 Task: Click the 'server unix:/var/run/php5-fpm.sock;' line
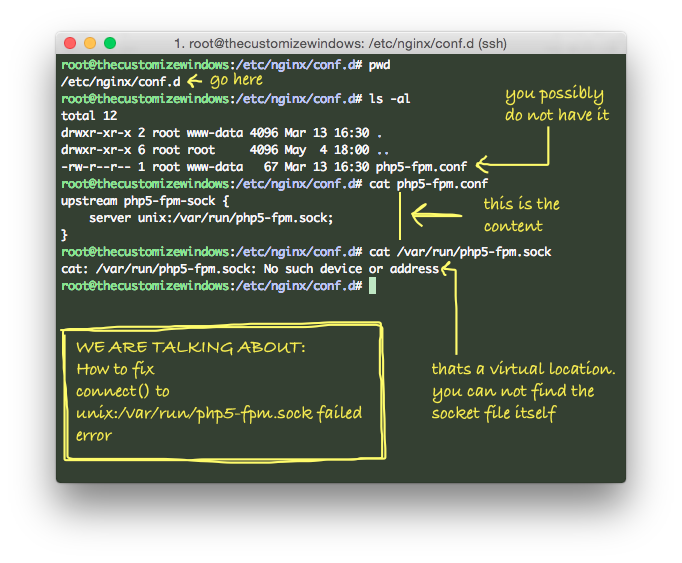click(211, 218)
